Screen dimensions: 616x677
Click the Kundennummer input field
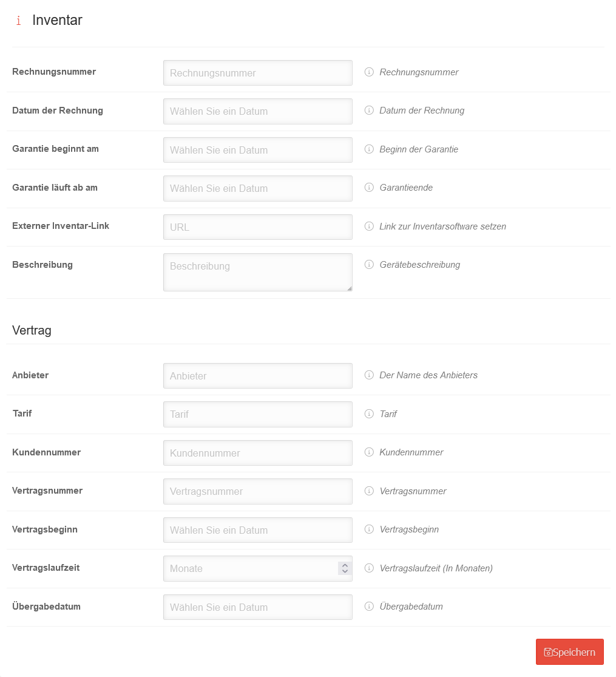[257, 453]
